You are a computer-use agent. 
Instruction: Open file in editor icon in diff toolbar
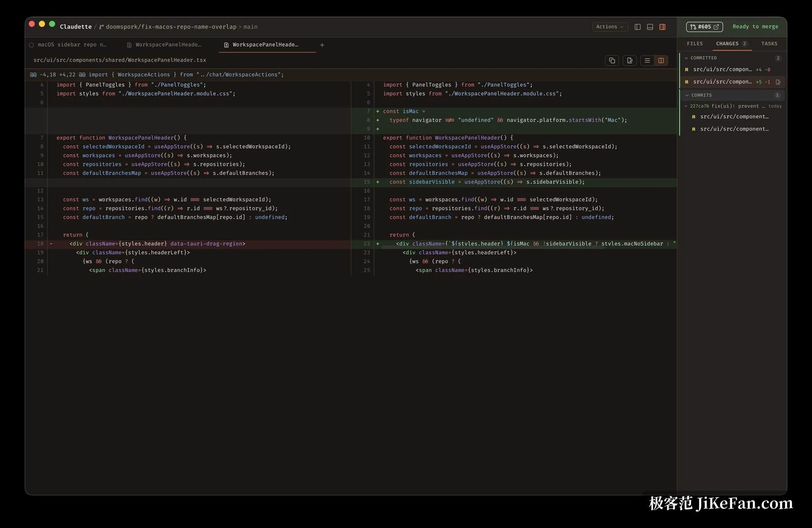pyautogui.click(x=630, y=60)
